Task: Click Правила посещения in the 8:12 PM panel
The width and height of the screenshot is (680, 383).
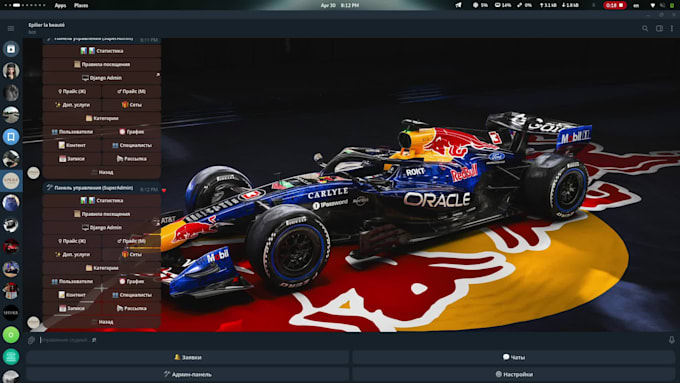Action: pos(102,214)
